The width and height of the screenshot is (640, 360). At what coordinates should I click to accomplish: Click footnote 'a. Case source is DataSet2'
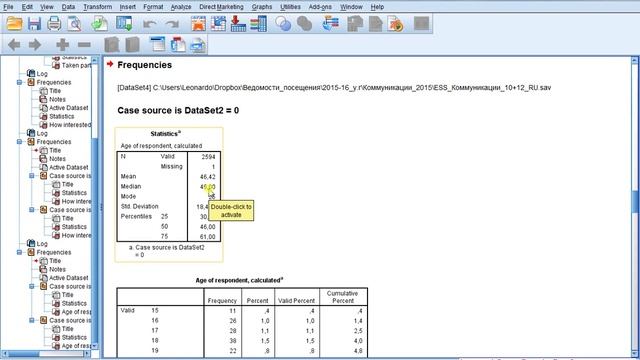point(167,251)
